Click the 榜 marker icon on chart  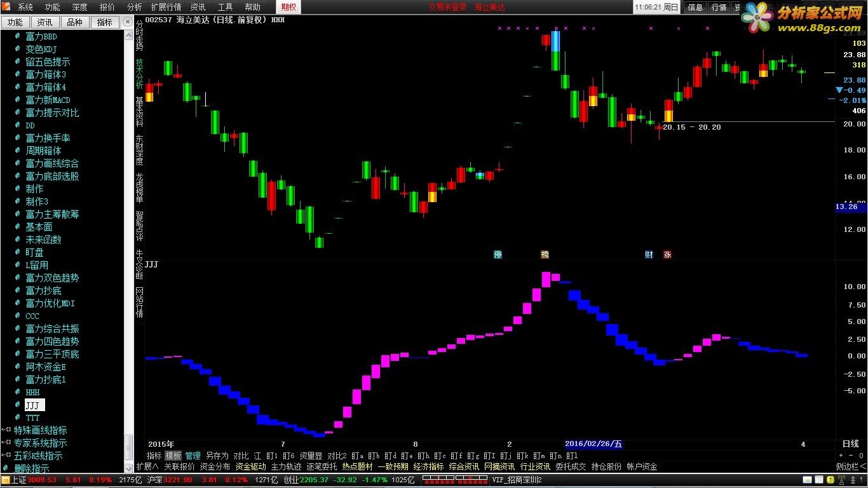(545, 254)
